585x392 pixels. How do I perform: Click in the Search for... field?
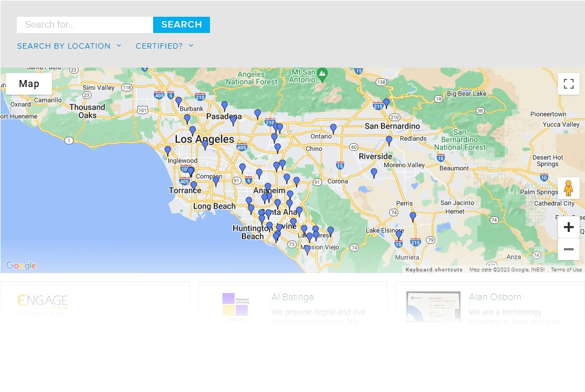85,25
